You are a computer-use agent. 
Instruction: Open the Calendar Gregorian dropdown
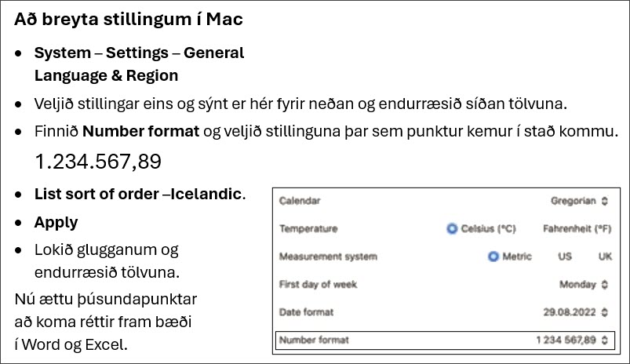[579, 201]
